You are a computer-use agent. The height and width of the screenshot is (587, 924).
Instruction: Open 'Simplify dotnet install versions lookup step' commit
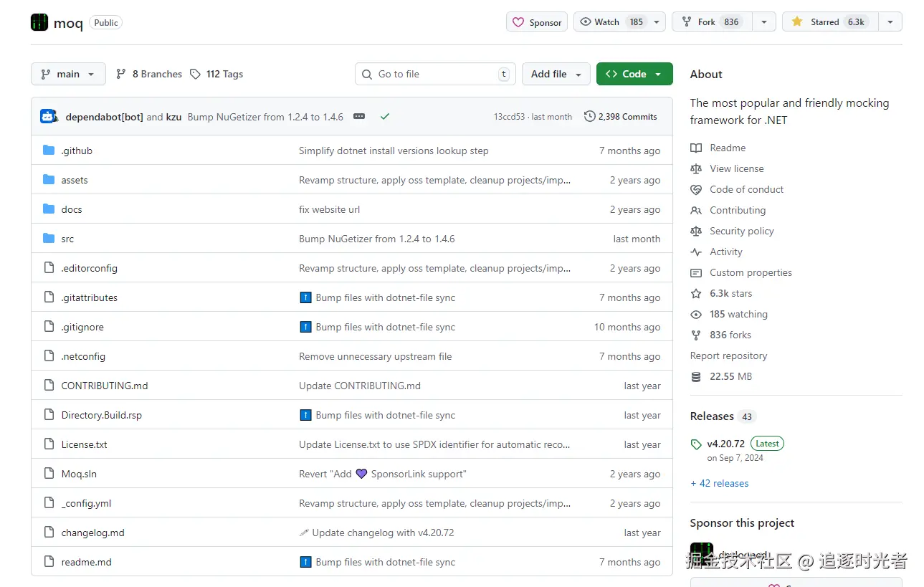point(394,151)
